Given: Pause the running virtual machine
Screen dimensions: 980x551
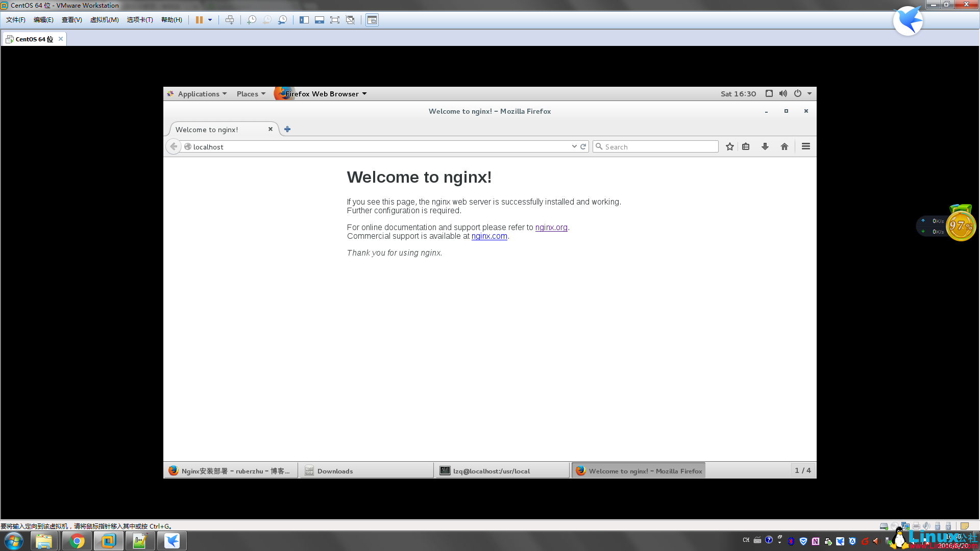Looking at the screenshot, I should tap(200, 20).
